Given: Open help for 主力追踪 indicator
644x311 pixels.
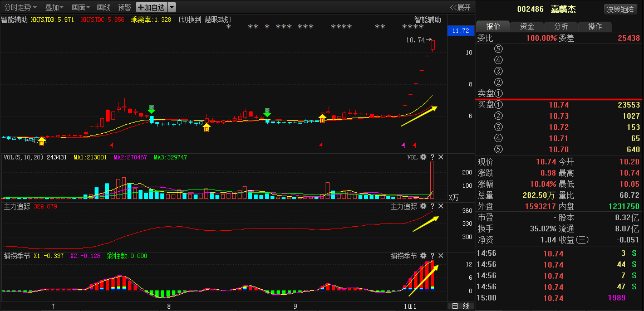Looking at the screenshot, I should tap(432, 207).
